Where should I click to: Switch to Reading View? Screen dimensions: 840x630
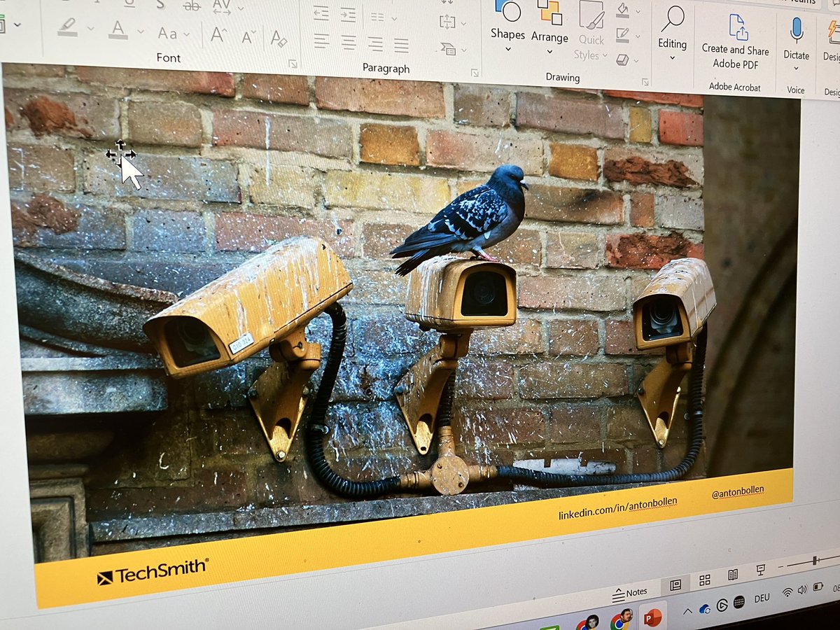(x=733, y=575)
